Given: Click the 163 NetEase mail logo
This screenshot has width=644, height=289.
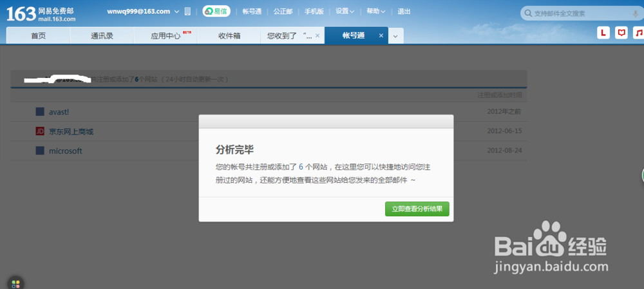Looking at the screenshot, I should [41, 14].
